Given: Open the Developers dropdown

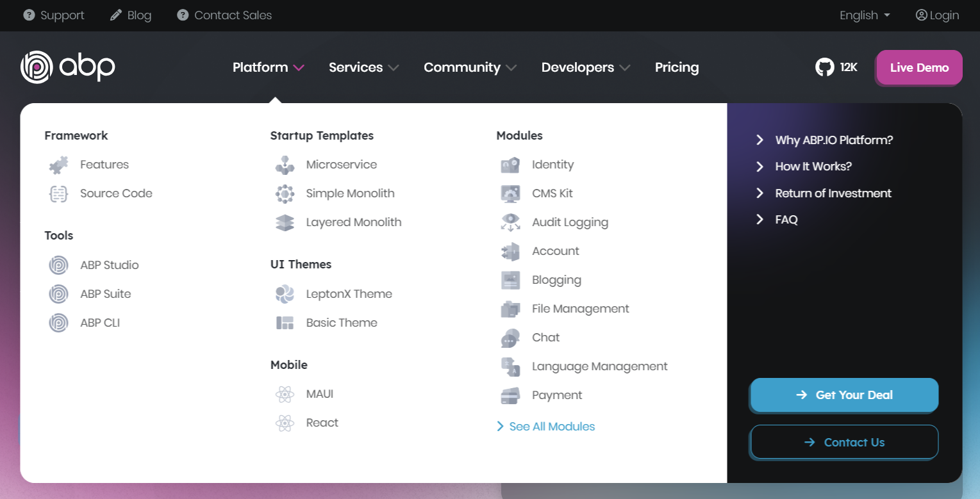Looking at the screenshot, I should tap(585, 67).
